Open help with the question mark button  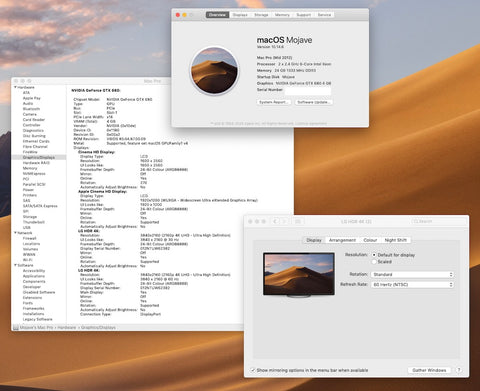click(459, 370)
